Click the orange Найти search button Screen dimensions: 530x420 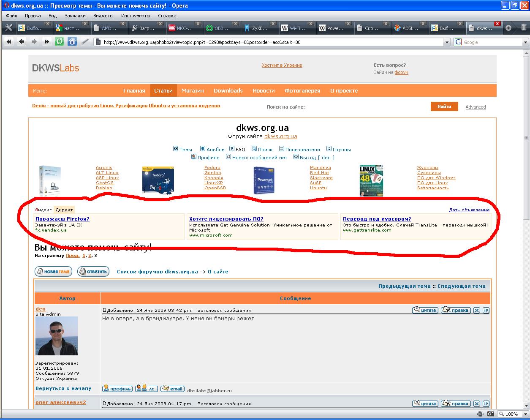pos(444,106)
